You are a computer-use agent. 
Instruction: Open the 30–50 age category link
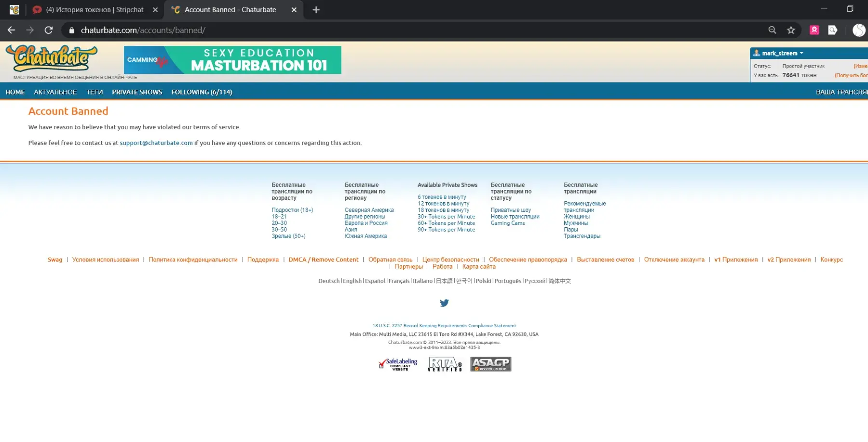pyautogui.click(x=279, y=230)
